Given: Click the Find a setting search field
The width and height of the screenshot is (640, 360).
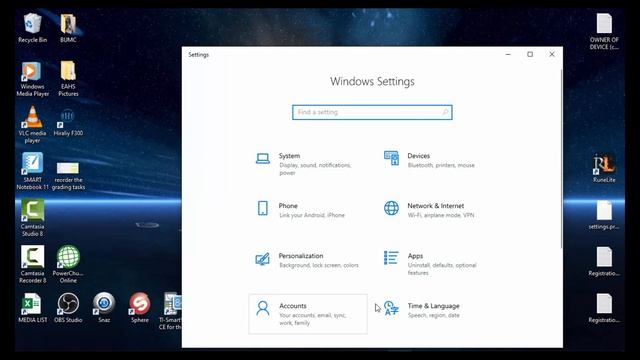Looking at the screenshot, I should click(x=372, y=112).
